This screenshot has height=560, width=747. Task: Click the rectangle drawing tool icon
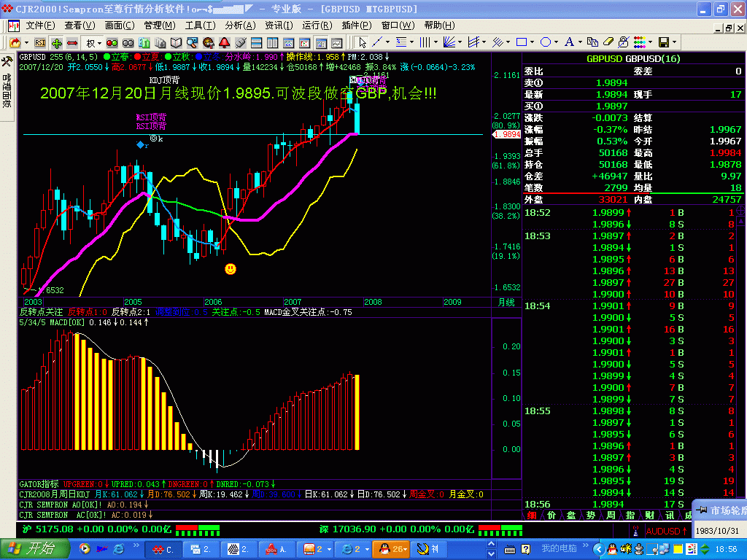pyautogui.click(x=522, y=41)
